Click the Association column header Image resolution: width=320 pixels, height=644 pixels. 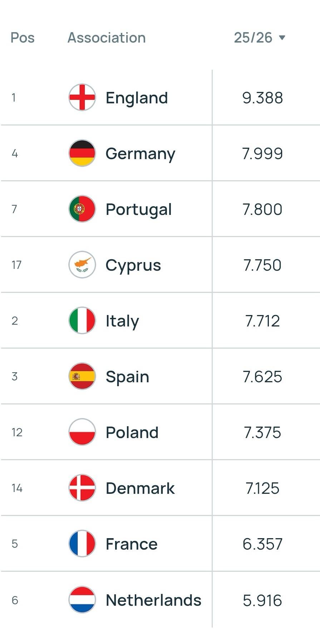107,38
